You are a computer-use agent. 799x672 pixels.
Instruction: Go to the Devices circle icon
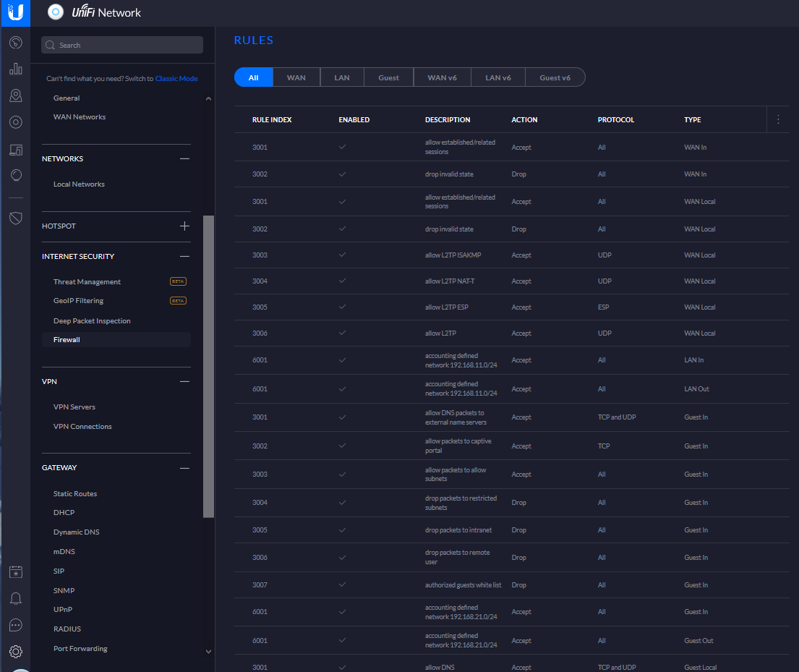(x=15, y=122)
